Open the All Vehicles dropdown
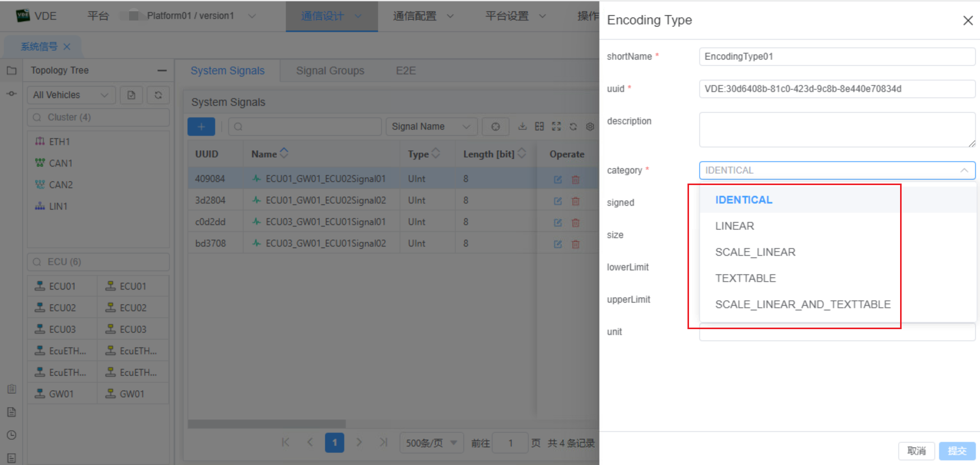This screenshot has height=465, width=980. point(71,95)
